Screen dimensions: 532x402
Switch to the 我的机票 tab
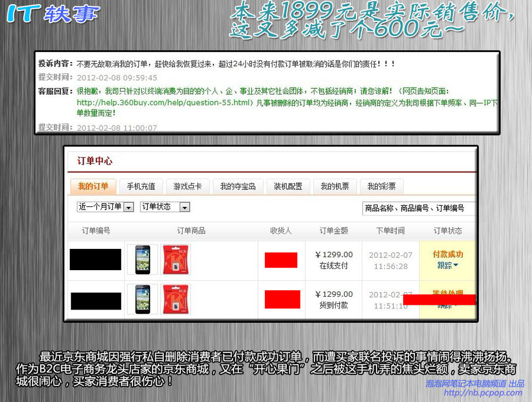click(x=335, y=186)
